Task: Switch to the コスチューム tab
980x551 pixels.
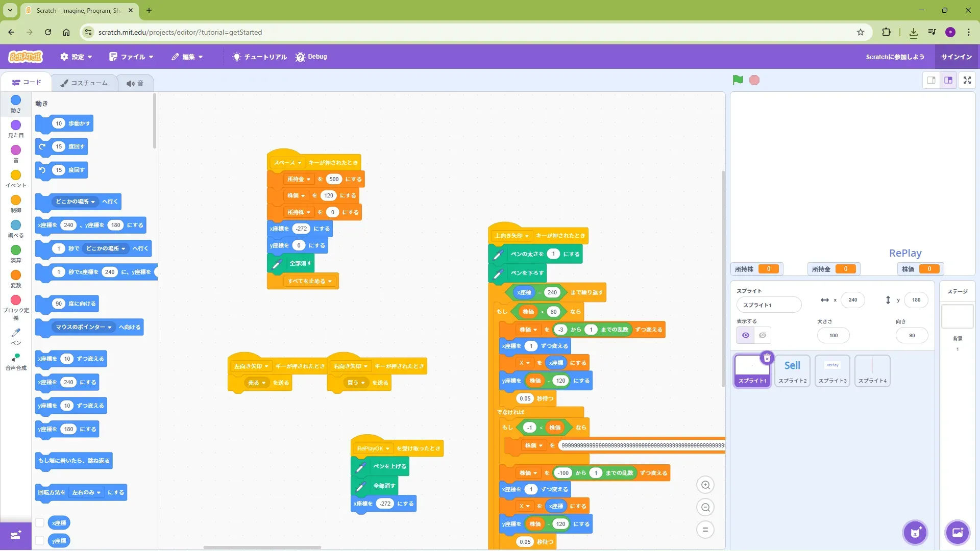Action: tap(84, 83)
